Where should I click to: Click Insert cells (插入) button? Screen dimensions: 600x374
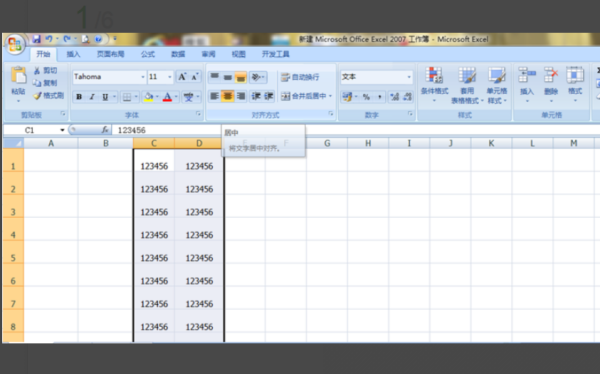[527, 85]
